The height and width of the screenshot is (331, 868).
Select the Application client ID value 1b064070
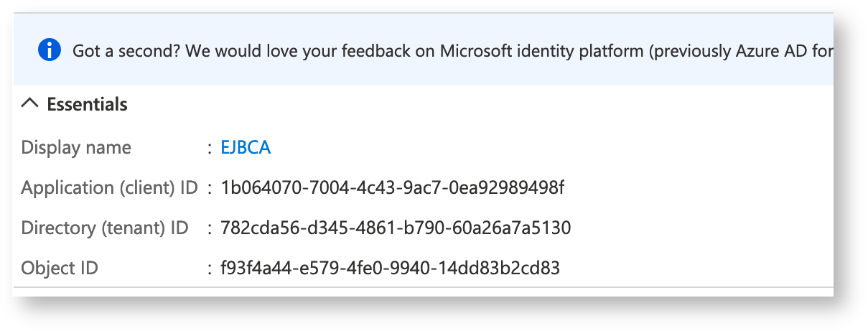[x=393, y=188]
